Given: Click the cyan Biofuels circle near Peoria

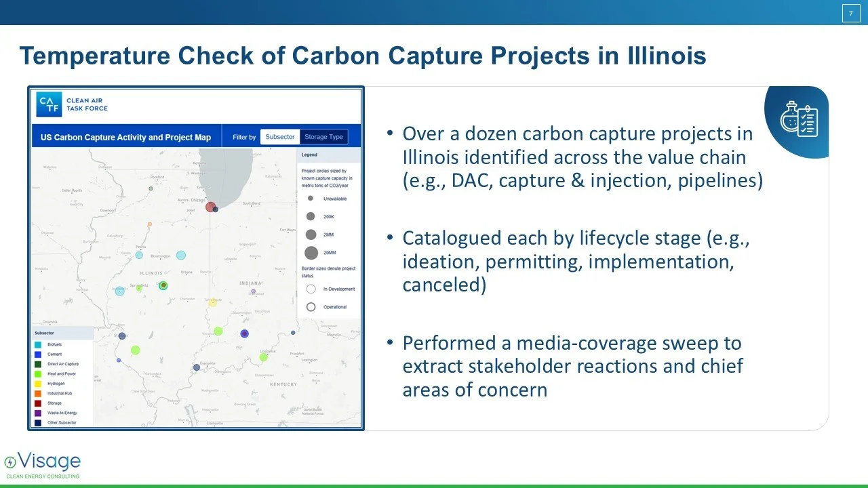Looking at the screenshot, I should 139,255.
